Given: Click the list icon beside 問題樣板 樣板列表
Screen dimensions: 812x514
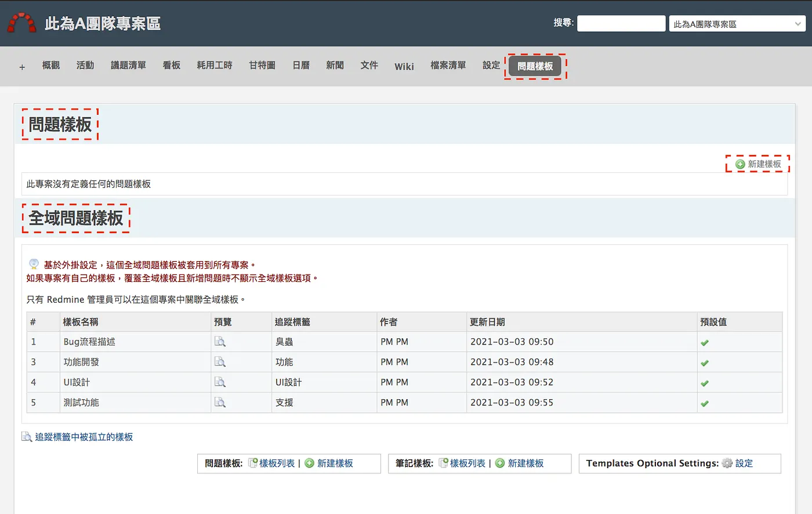Looking at the screenshot, I should (x=252, y=463).
